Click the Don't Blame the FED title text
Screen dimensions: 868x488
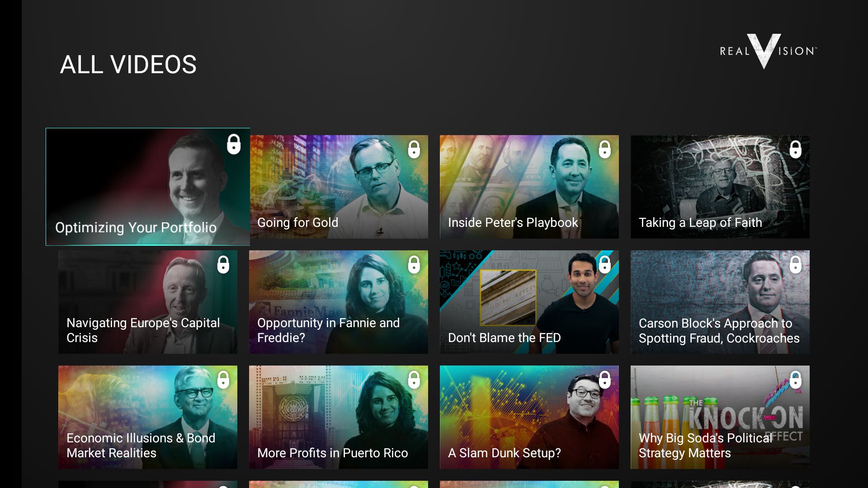click(x=504, y=338)
